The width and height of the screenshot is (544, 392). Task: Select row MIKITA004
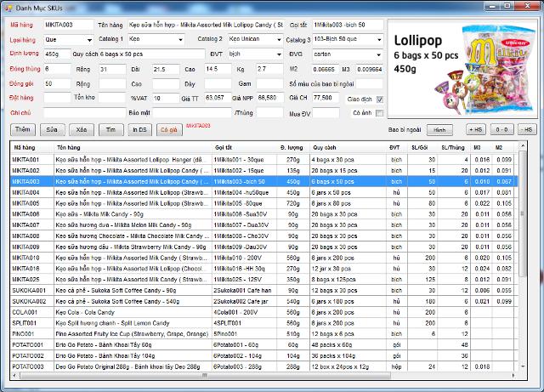(x=264, y=192)
